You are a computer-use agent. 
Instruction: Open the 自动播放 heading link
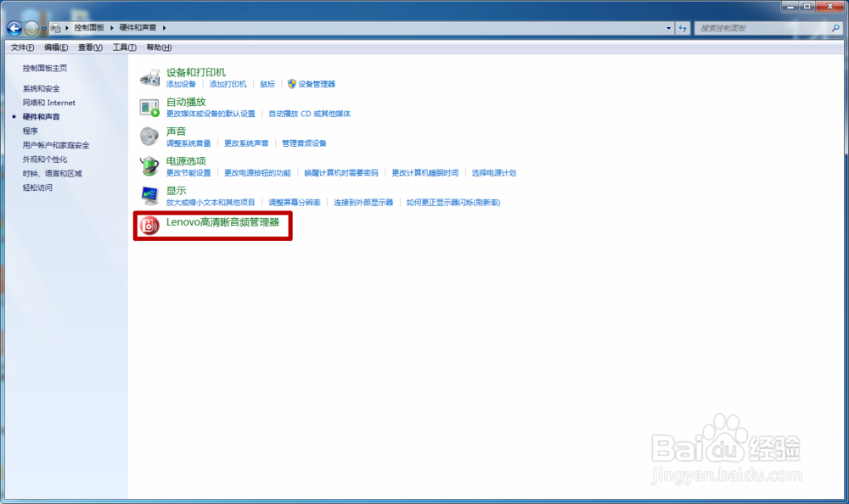186,102
